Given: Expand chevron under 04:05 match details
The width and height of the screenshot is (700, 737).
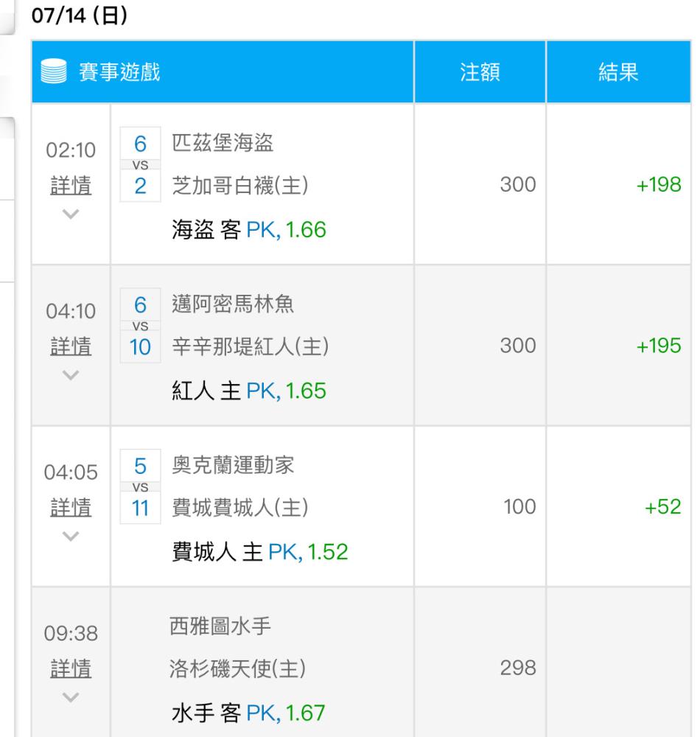Looking at the screenshot, I should coord(71,535).
